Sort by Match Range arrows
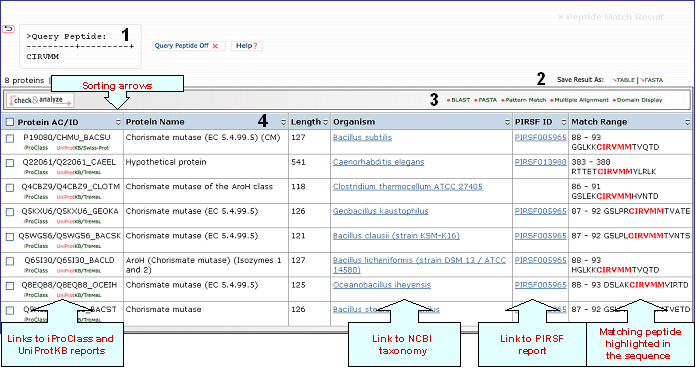The height and width of the screenshot is (368, 696). click(687, 122)
